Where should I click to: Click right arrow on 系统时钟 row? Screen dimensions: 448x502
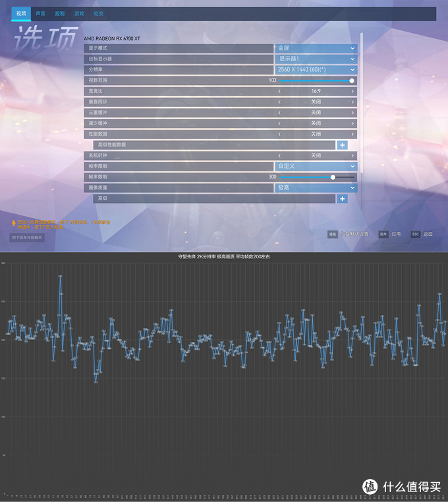(352, 155)
